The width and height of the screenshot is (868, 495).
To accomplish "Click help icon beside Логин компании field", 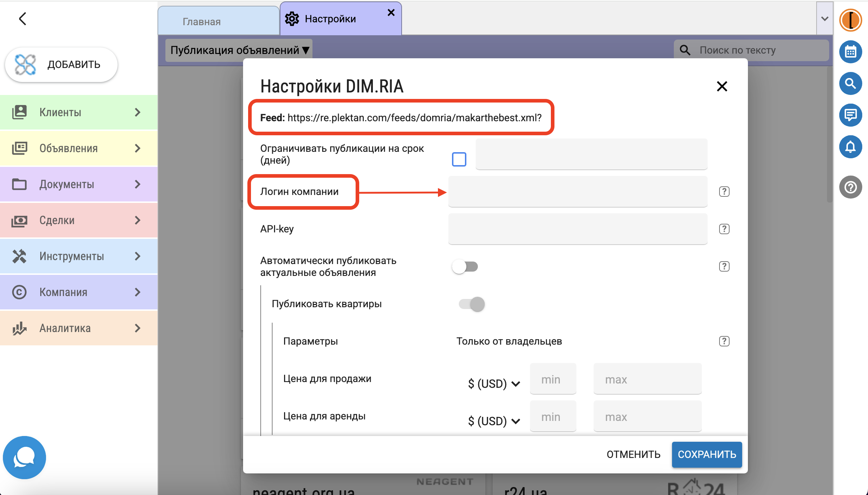I will pyautogui.click(x=724, y=192).
